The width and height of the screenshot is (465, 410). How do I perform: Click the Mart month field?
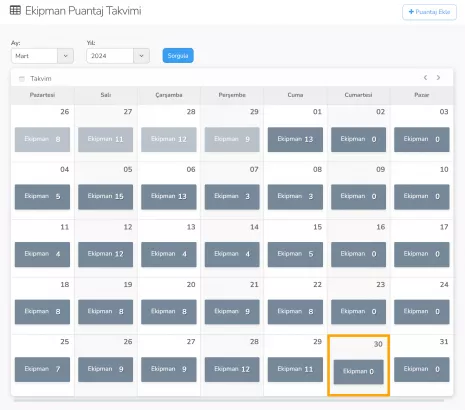[x=35, y=56]
